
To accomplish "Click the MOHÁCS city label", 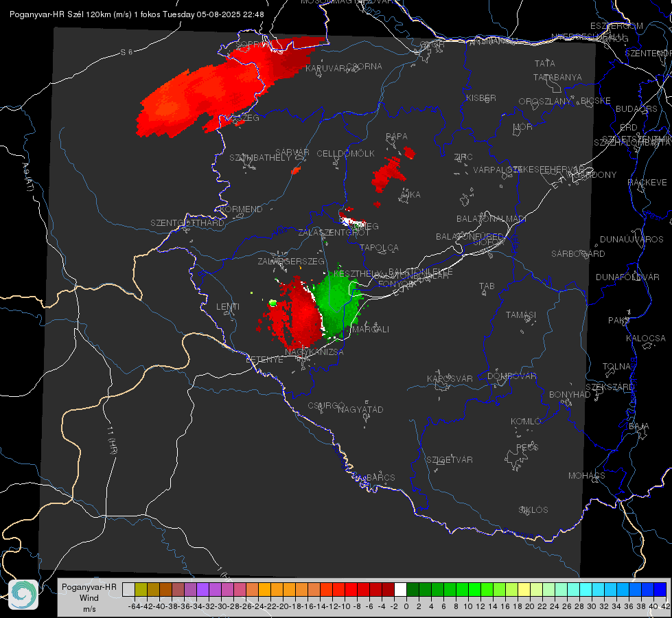I will pos(587,475).
